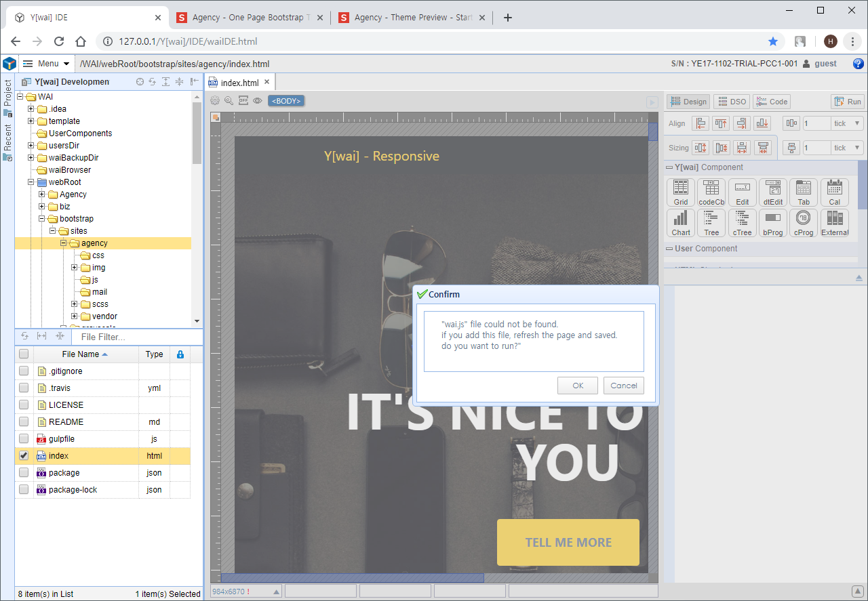Click the Grid component icon
The height and width of the screenshot is (601, 868).
[681, 192]
